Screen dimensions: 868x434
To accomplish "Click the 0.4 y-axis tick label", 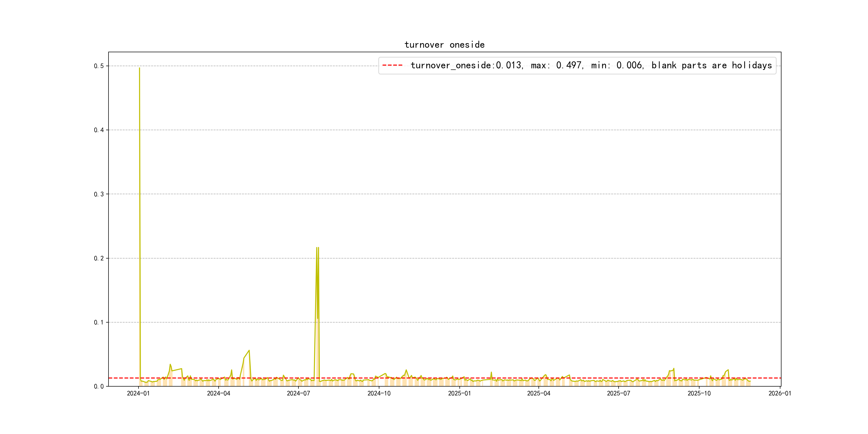I will [99, 130].
